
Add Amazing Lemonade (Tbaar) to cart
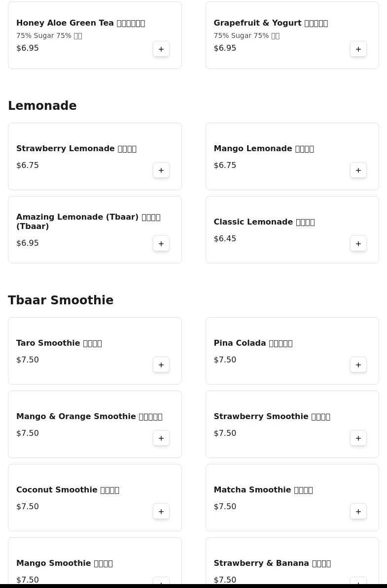[161, 244]
